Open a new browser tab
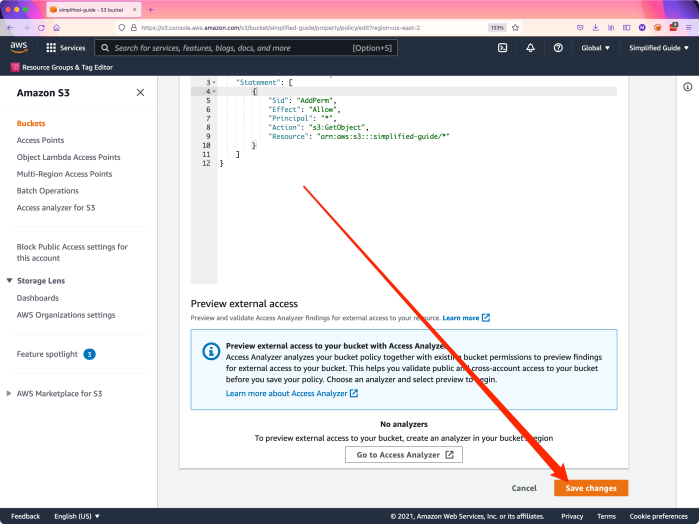The height and width of the screenshot is (524, 699). (x=151, y=9)
